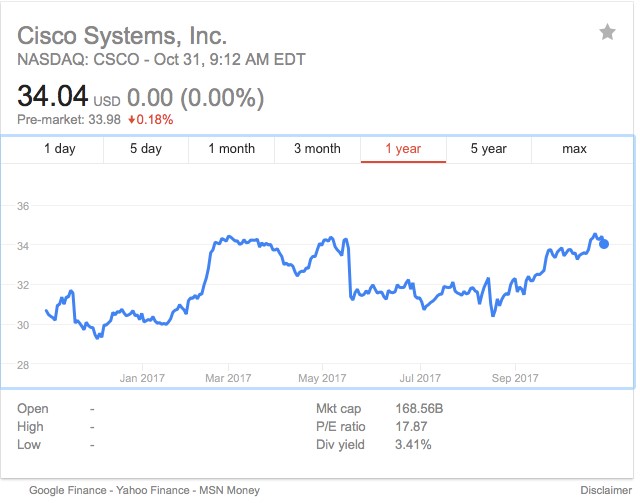The width and height of the screenshot is (640, 503).
Task: Click the Mkt cap value 168.56B
Action: click(418, 409)
